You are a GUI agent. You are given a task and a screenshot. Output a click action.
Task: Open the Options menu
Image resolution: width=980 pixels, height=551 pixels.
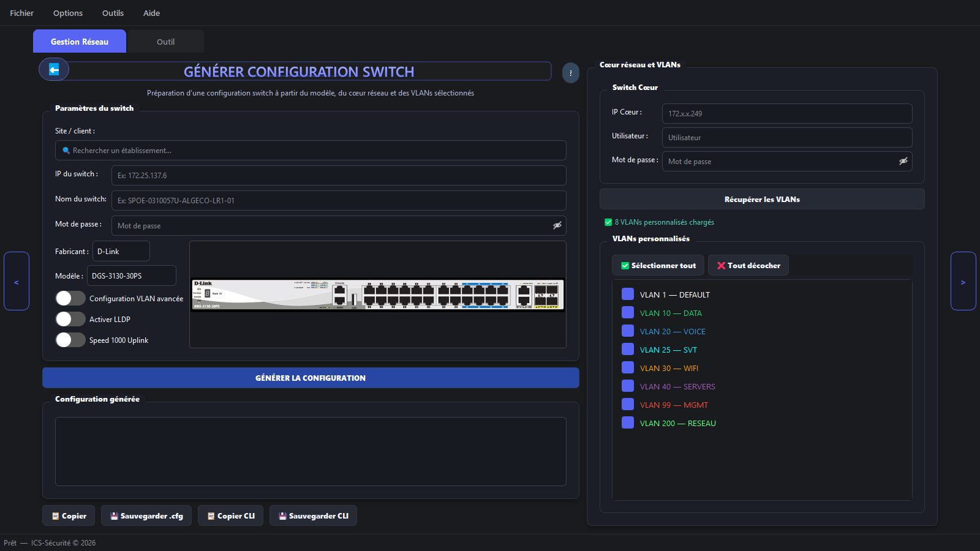(68, 13)
